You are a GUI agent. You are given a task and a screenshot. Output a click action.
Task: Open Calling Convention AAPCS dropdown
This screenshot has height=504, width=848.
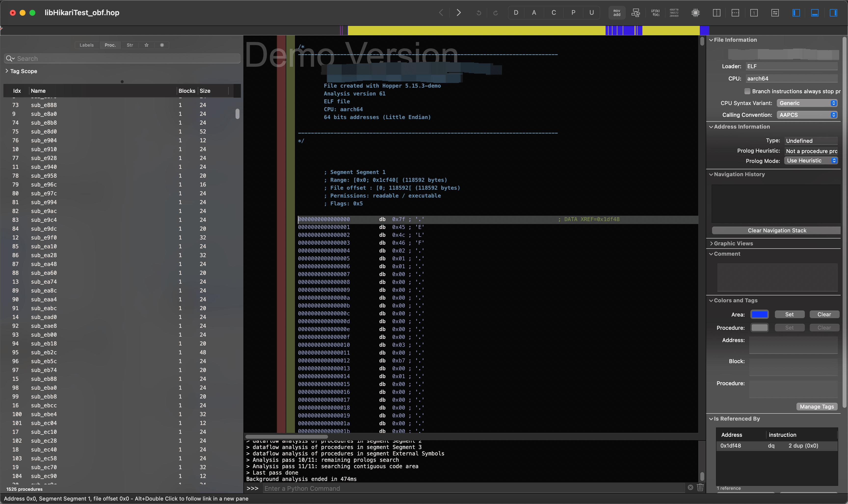coord(807,115)
